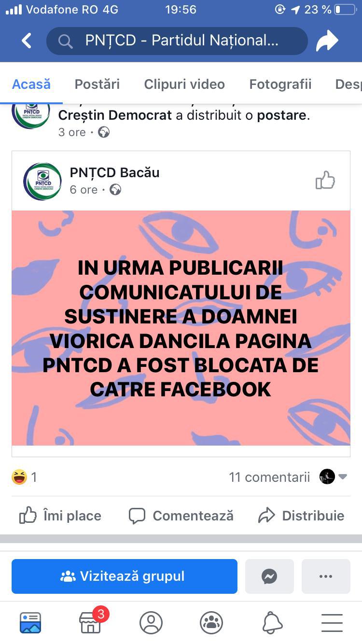This screenshot has width=362, height=644.
Task: Open Messenger icon button
Action: pos(269,576)
